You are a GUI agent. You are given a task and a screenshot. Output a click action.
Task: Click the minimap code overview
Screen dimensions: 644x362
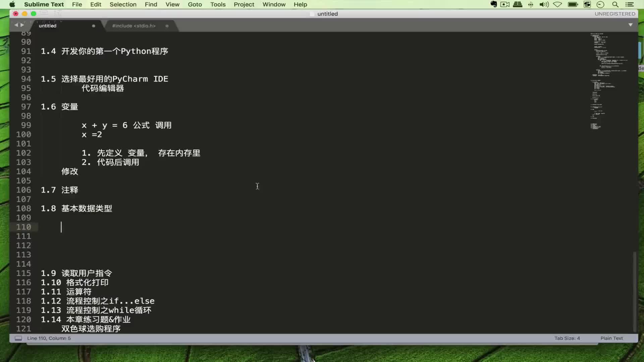[609, 80]
